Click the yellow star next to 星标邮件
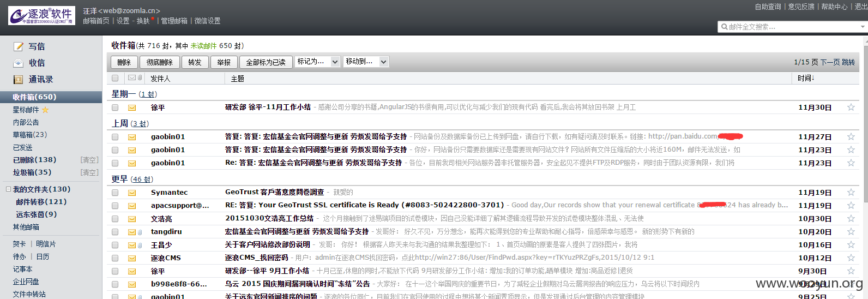 [x=45, y=110]
